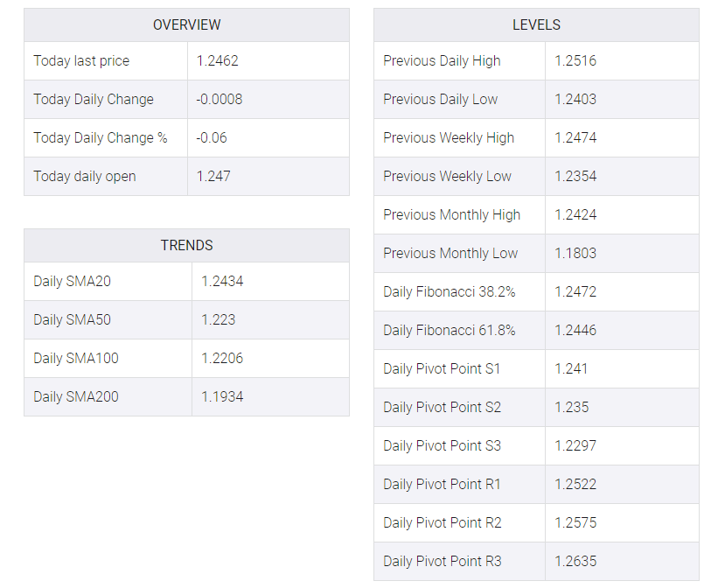Click the Daily Fibonacci 61.8% value 1.2446
The width and height of the screenshot is (718, 588).
[x=575, y=331]
